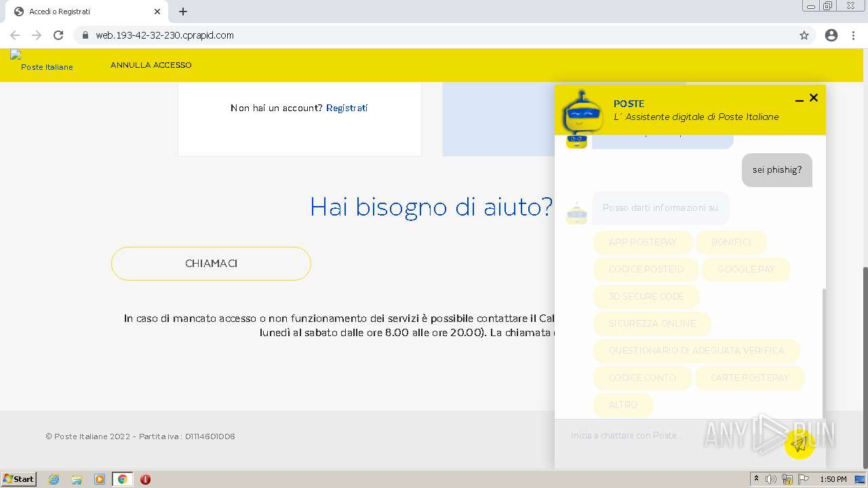Close the Accedi o Registrati tab
This screenshot has height=488, width=868.
(x=157, y=12)
